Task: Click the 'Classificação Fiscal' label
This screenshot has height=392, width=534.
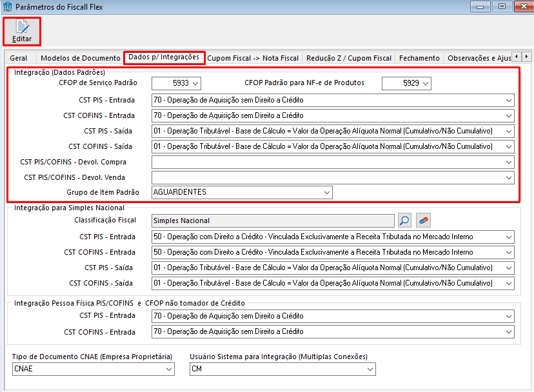Action: coord(105,220)
